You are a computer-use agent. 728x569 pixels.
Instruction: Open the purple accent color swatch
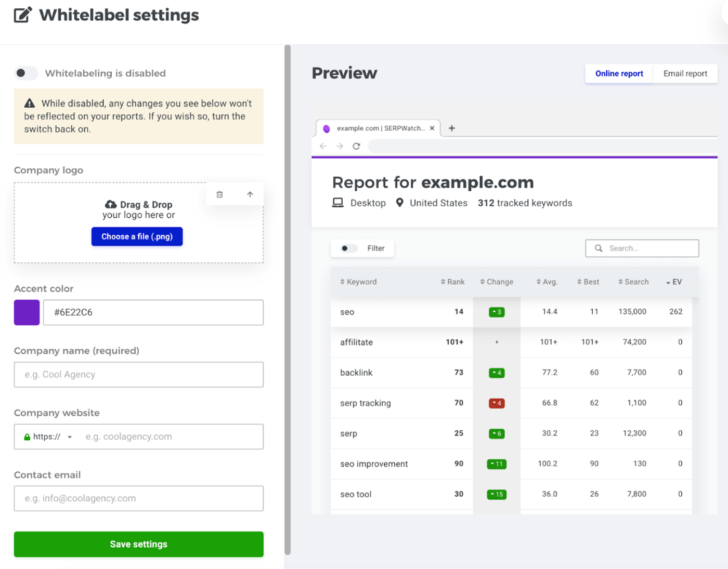point(27,312)
